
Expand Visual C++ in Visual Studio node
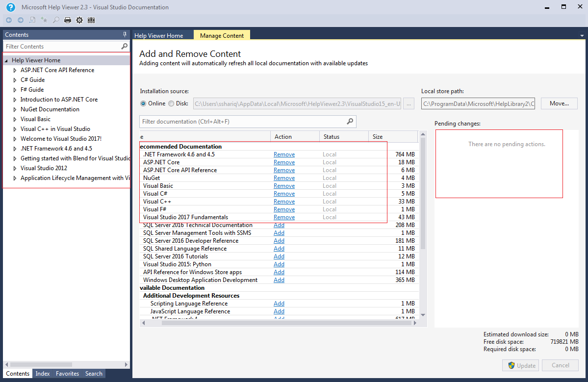[15, 129]
